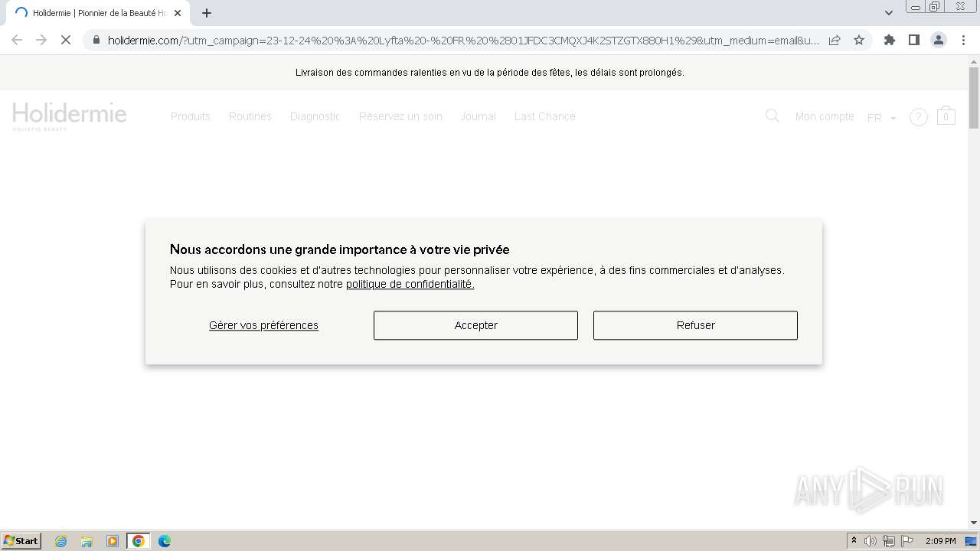Viewport: 980px width, 551px height.
Task: Open the Routines menu
Action: pos(250,116)
